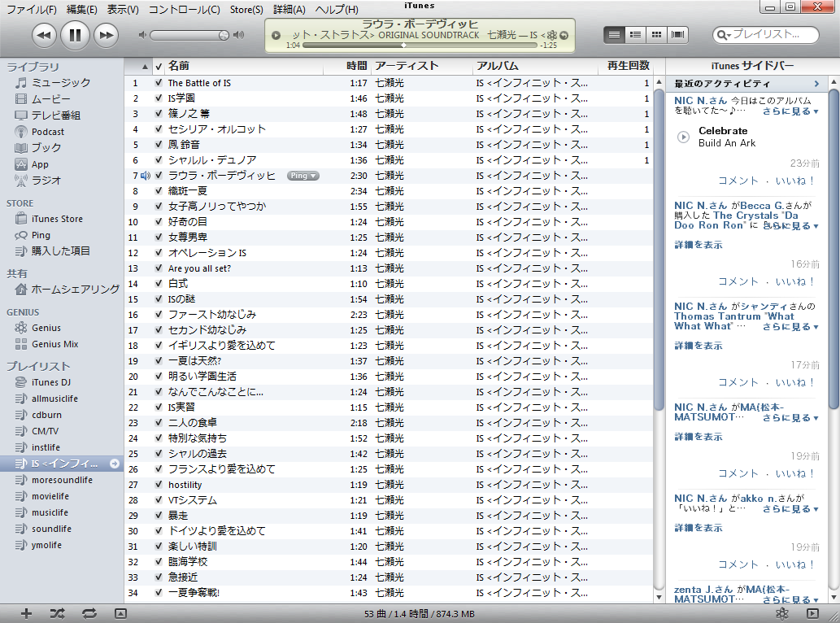The width and height of the screenshot is (840, 623).
Task: Uncheck track 1 The Battle of IS
Action: [x=159, y=83]
